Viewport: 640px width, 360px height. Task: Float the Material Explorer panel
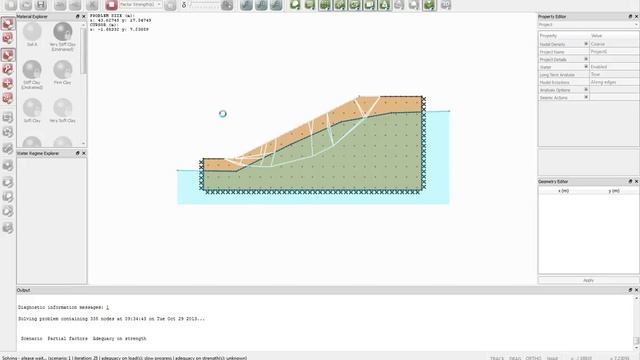pyautogui.click(x=78, y=16)
